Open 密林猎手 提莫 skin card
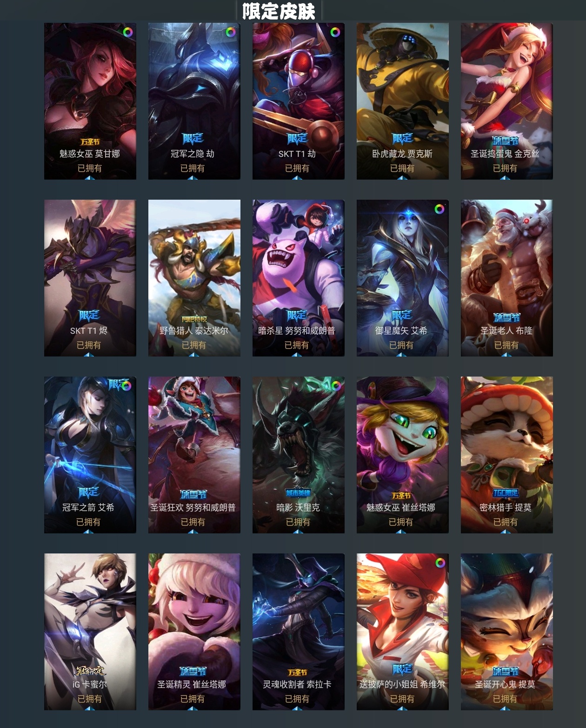Screen dimensions: 586x728 pos(507,455)
